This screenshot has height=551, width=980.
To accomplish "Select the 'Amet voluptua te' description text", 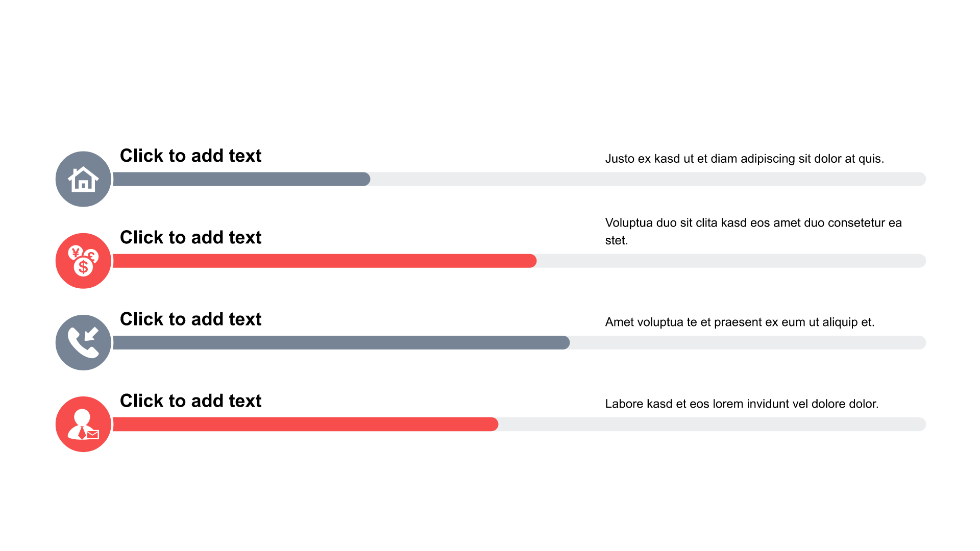I will 740,322.
